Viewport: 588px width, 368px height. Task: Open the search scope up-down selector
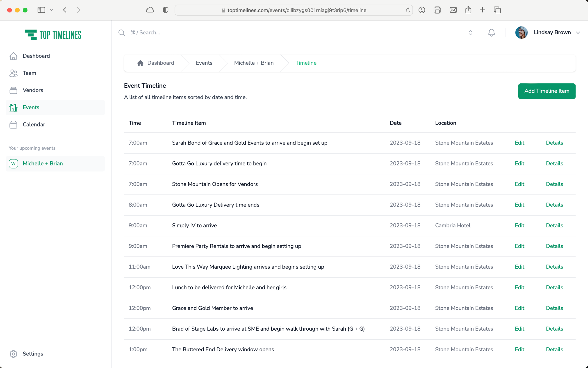[470, 33]
